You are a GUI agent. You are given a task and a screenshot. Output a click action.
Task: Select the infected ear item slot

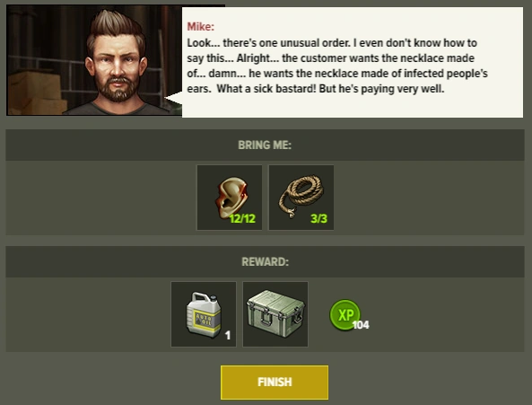pos(230,198)
